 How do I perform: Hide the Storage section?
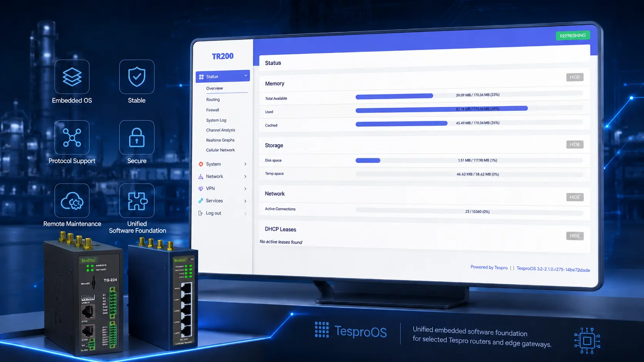click(575, 145)
